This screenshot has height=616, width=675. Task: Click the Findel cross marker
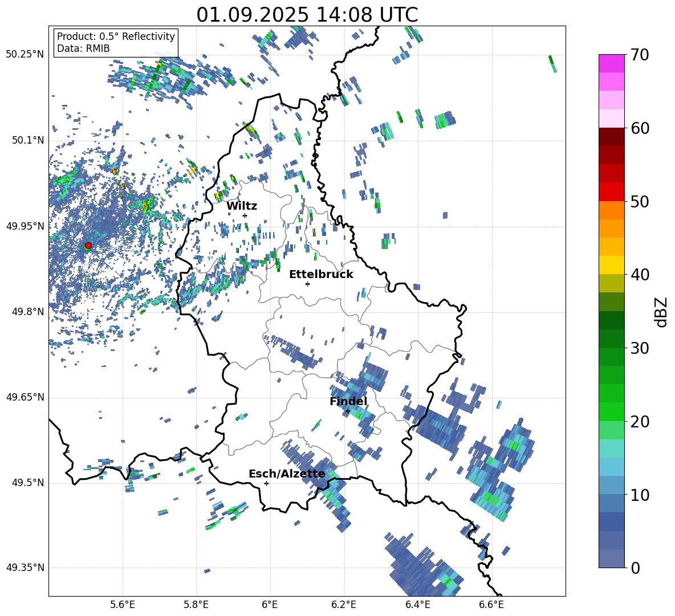point(348,411)
